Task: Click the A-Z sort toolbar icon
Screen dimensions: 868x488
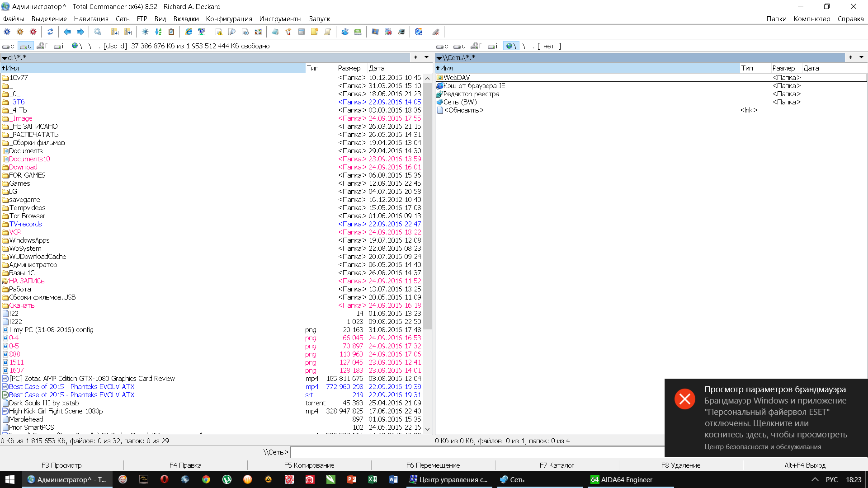Action: click(x=158, y=32)
